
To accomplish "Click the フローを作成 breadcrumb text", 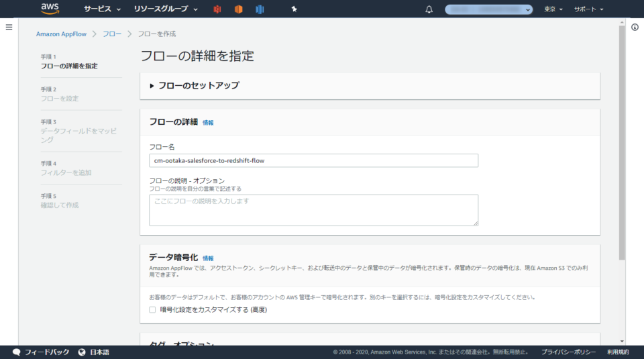I will pyautogui.click(x=157, y=34).
